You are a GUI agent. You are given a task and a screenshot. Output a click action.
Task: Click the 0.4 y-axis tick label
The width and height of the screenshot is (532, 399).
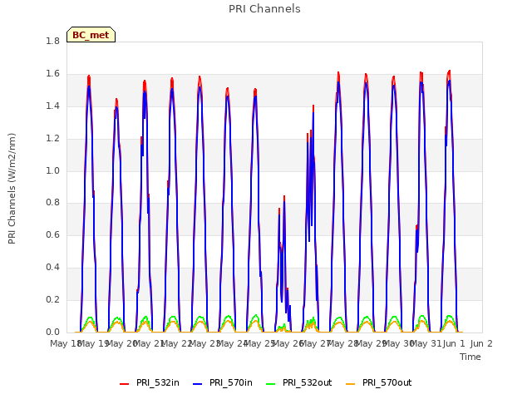(x=52, y=267)
